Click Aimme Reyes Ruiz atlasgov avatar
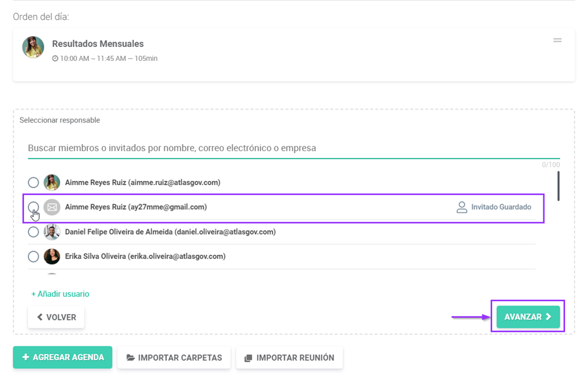Screen dimensions: 588x391 52,183
